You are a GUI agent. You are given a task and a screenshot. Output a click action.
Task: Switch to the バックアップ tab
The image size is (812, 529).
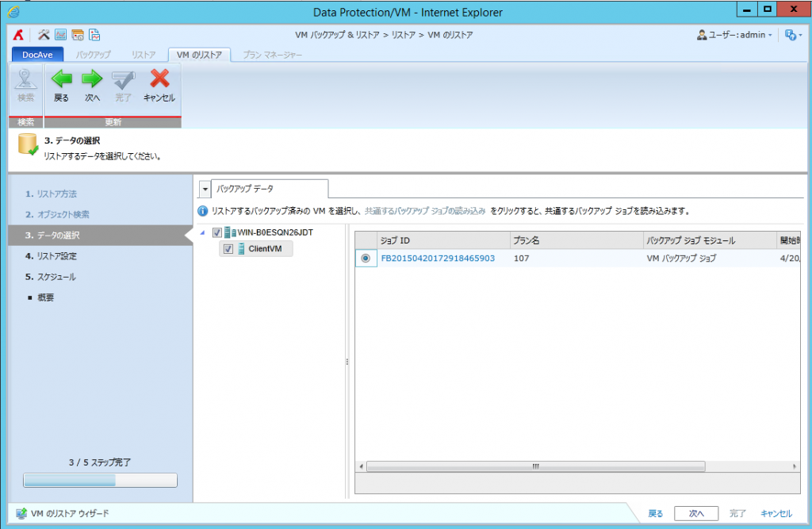(94, 55)
